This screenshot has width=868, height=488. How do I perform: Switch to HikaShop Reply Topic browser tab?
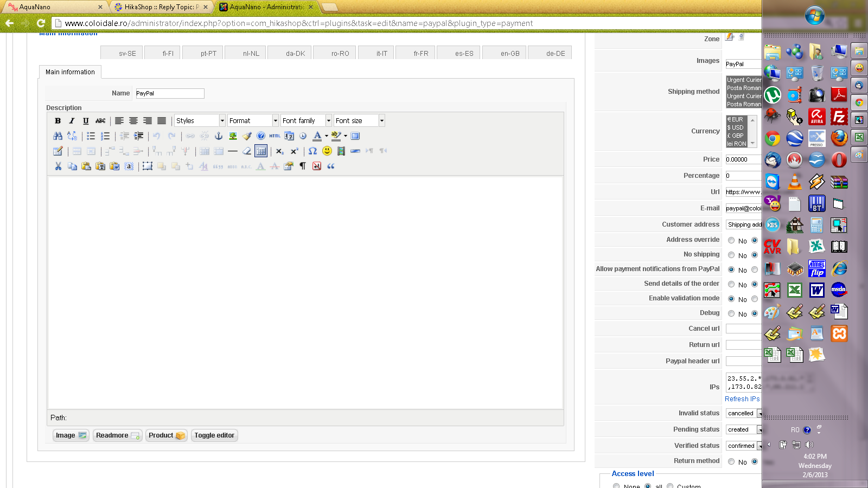[x=161, y=7]
